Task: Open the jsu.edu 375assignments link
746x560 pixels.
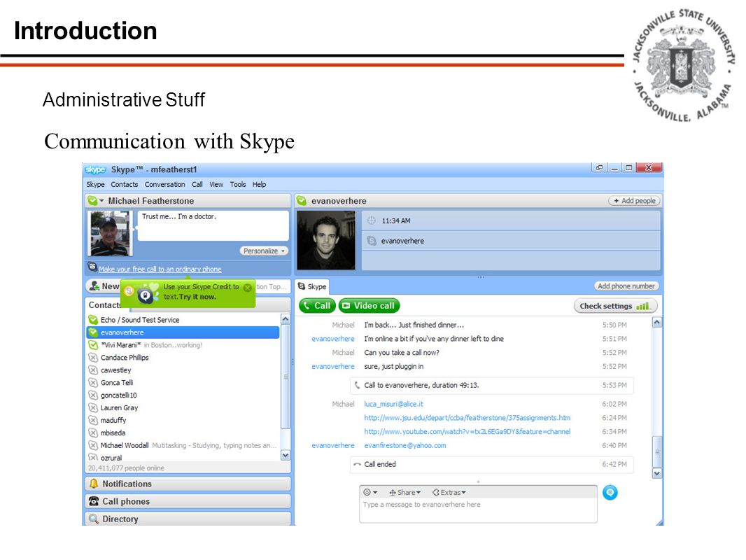Action: pyautogui.click(x=467, y=418)
